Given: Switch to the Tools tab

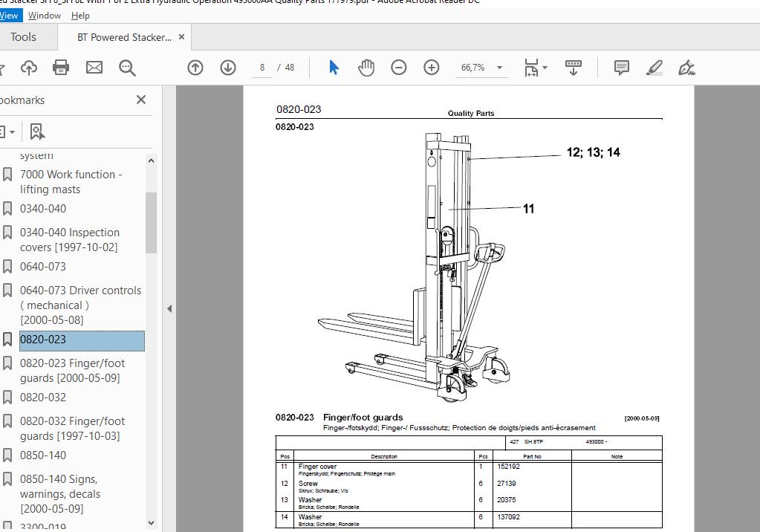Looking at the screenshot, I should 23,37.
